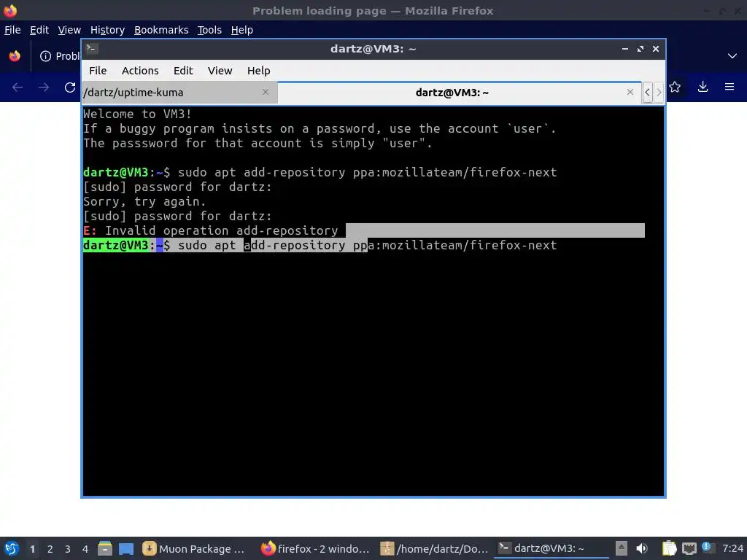Switch to desktop 2 in the pager
Screen dimensions: 747x560
coord(50,549)
